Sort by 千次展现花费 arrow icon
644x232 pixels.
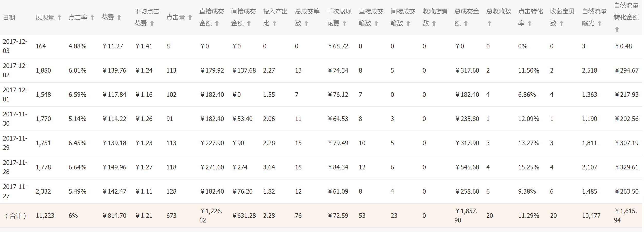point(344,23)
